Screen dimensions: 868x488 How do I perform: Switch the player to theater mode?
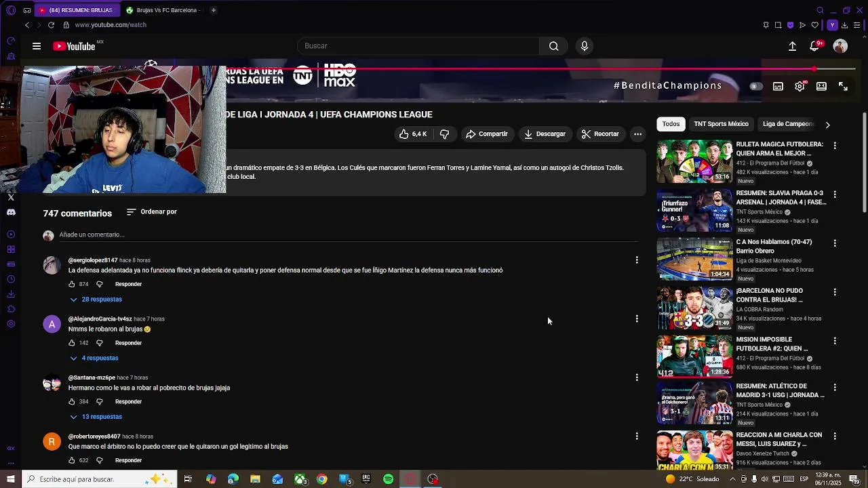[x=821, y=87]
